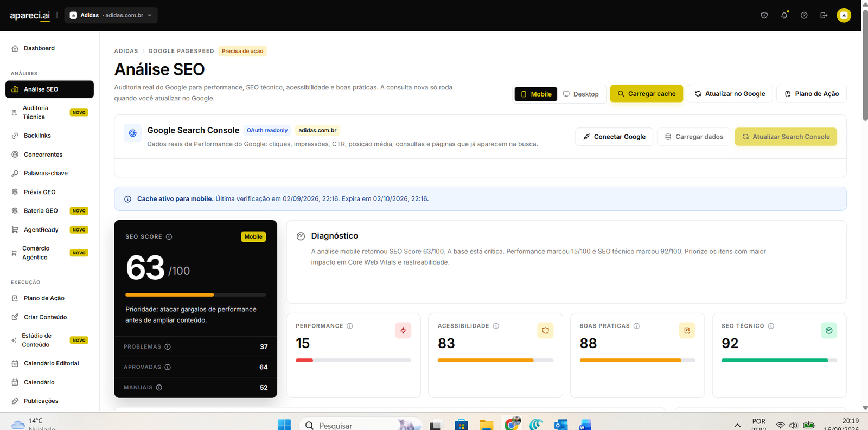Viewport: 868px width, 430px height.
Task: Open Publicações sidebar item
Action: (x=49, y=401)
